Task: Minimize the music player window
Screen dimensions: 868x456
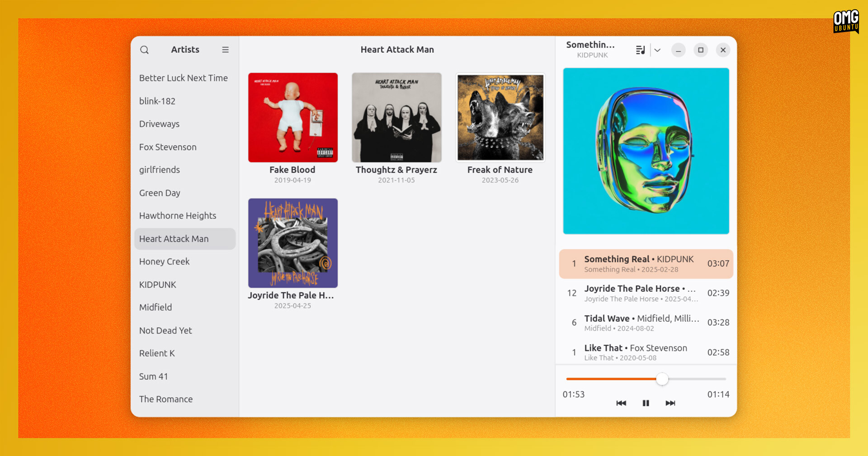Action: tap(678, 50)
